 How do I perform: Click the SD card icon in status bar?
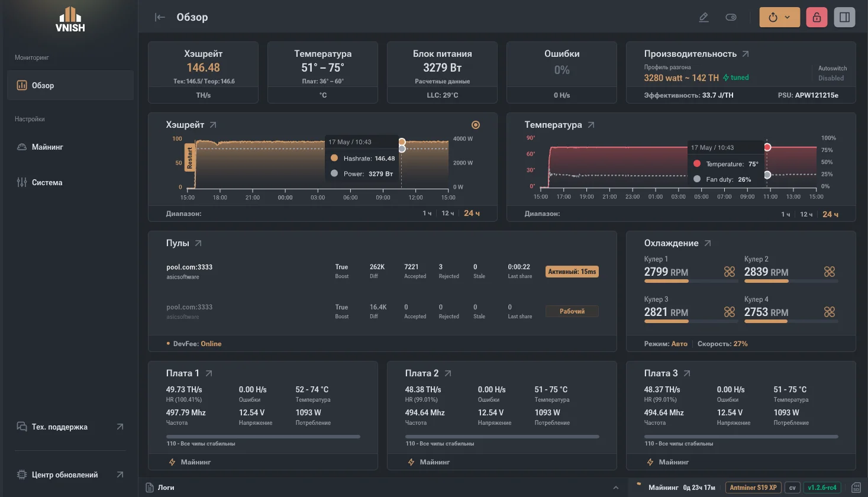click(x=856, y=488)
